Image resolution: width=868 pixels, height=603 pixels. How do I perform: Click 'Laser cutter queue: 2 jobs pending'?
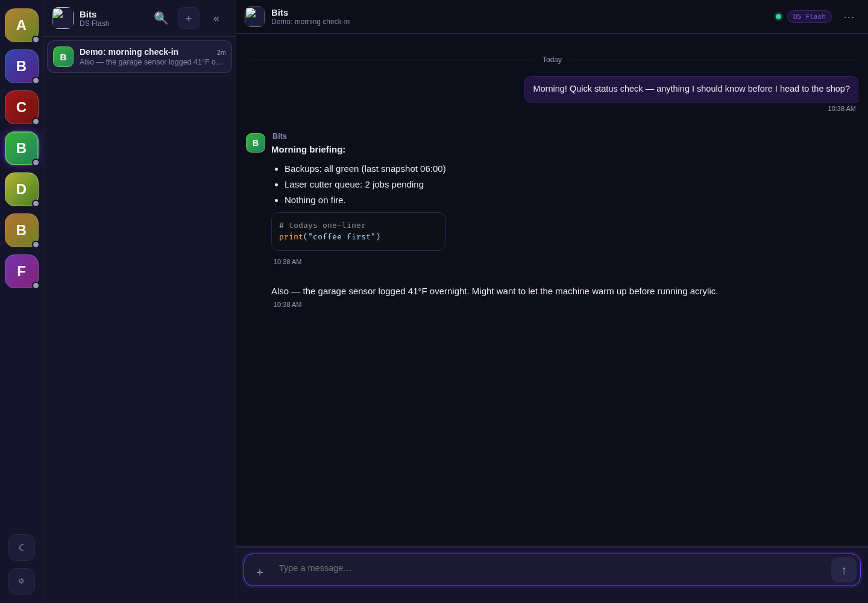[x=354, y=185]
